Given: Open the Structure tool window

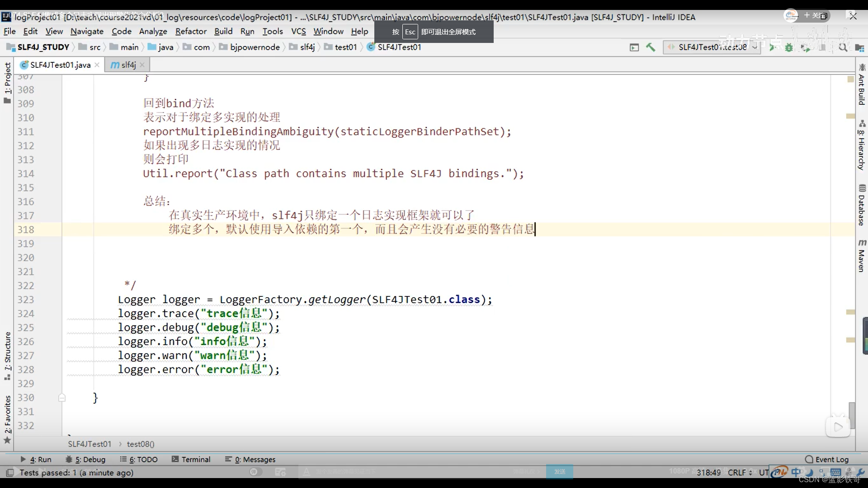Looking at the screenshot, I should pos(8,356).
